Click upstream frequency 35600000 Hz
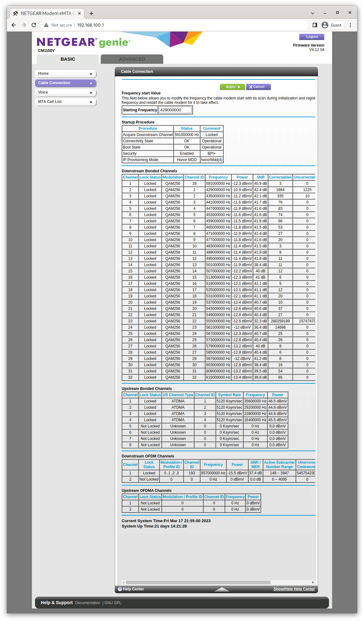Screen dimensions: 364x621 (x=255, y=401)
